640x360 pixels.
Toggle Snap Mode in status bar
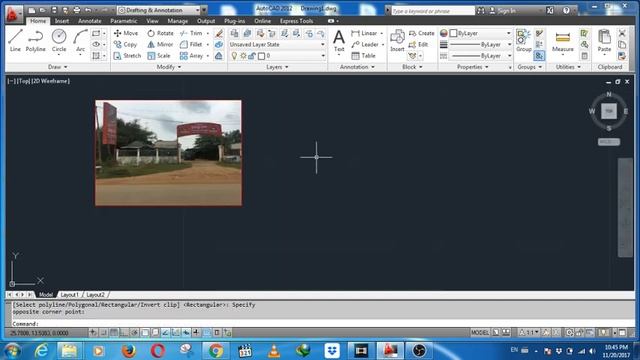[104, 333]
